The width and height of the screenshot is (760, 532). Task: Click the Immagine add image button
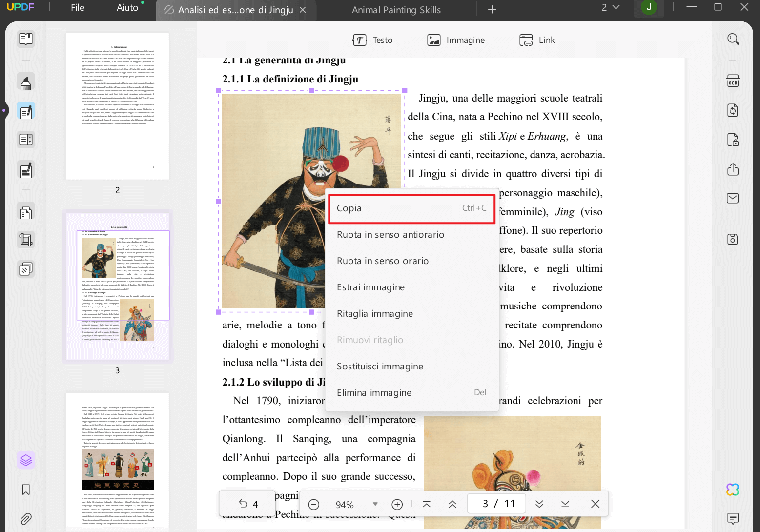(x=456, y=40)
